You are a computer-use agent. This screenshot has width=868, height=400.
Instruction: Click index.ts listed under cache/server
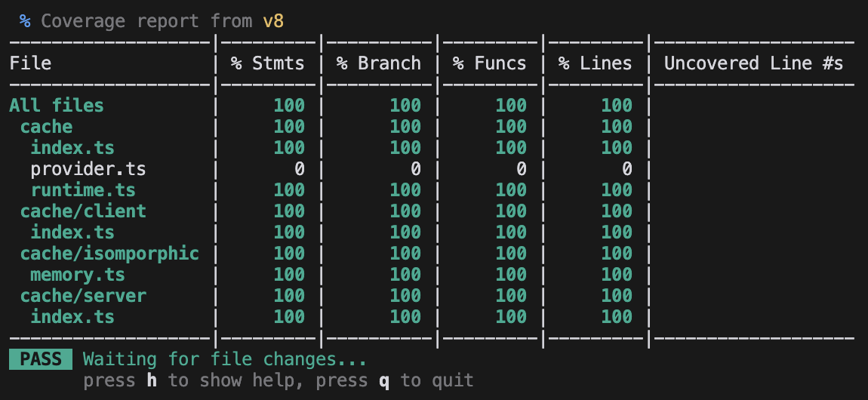pyautogui.click(x=72, y=317)
